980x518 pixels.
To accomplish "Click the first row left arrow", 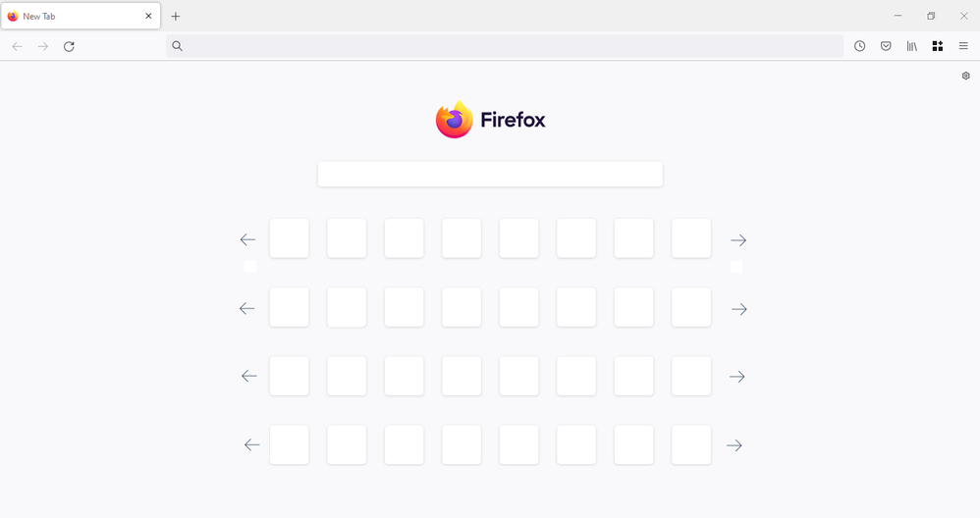I will tap(247, 239).
